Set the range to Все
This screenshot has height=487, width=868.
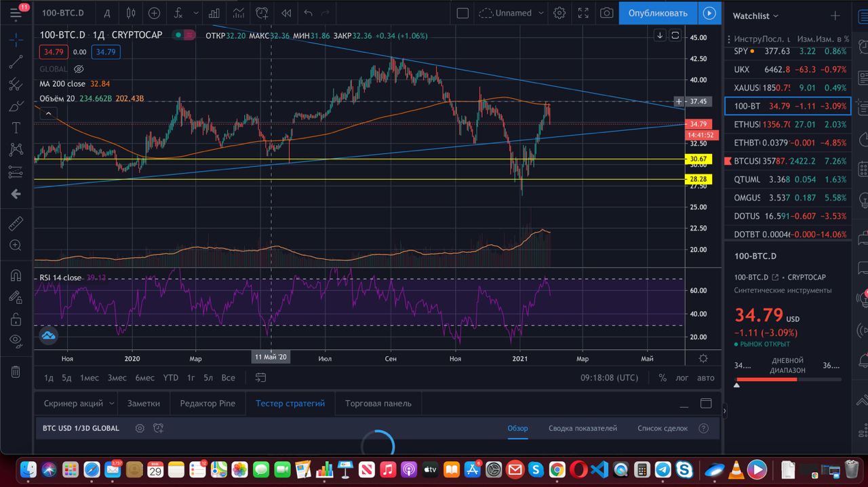tap(229, 378)
